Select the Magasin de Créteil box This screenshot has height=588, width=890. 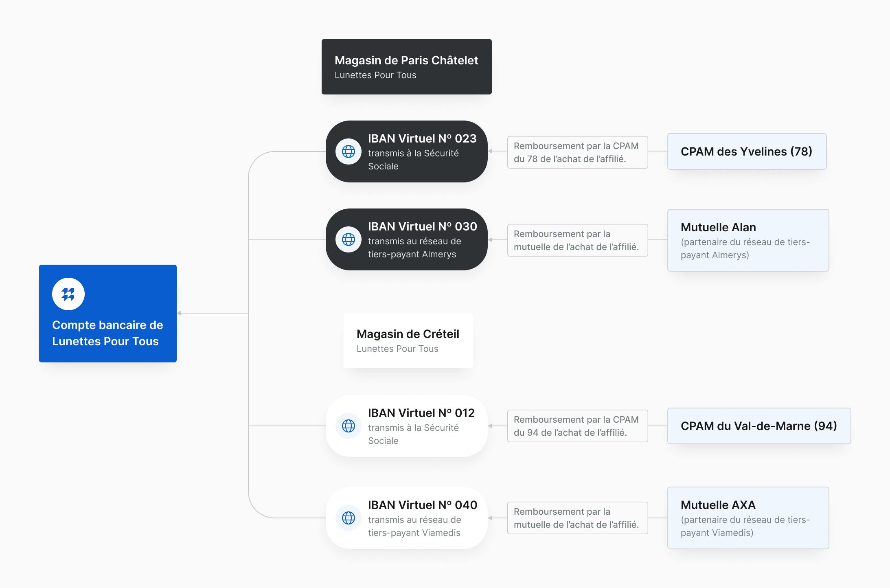coord(408,340)
